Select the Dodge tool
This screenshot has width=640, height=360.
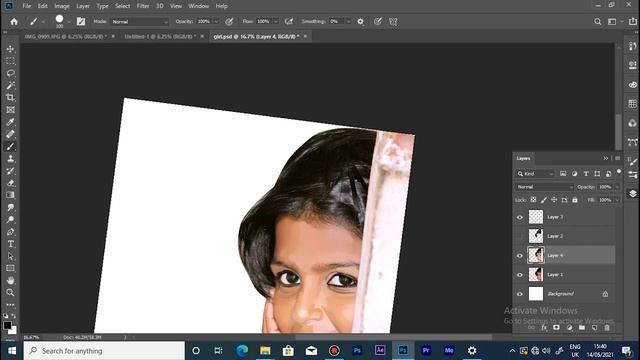tap(11, 220)
